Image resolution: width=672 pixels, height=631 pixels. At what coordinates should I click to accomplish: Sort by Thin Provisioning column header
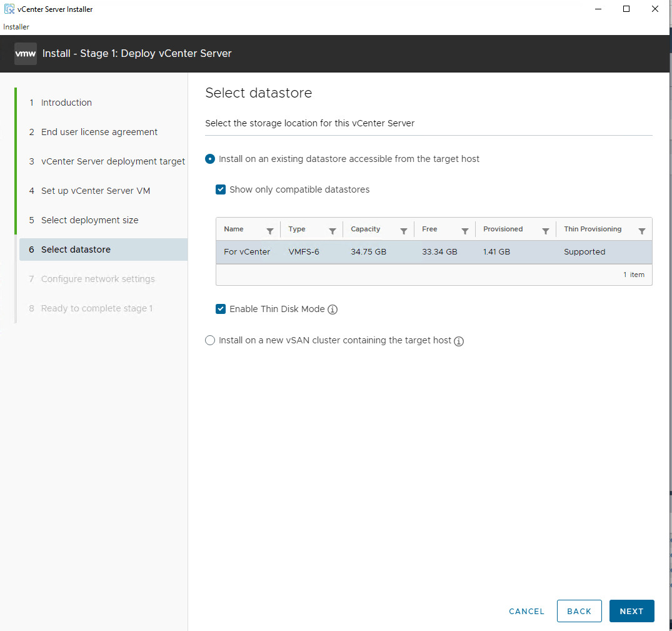[x=592, y=229]
